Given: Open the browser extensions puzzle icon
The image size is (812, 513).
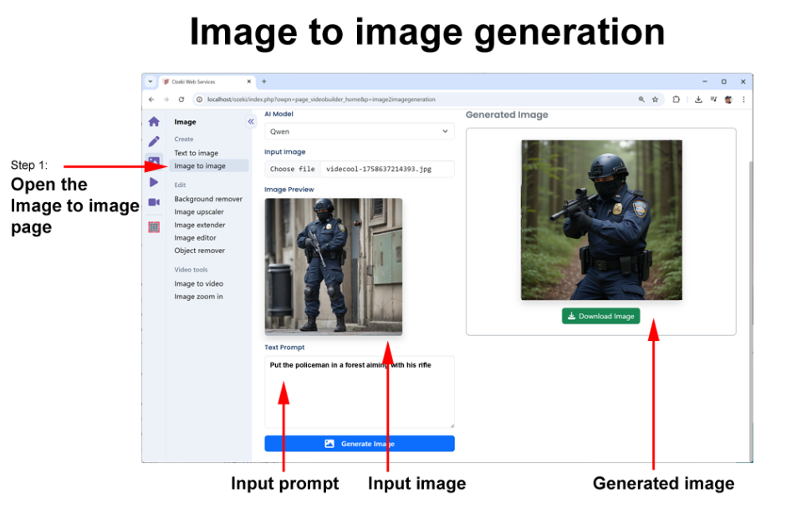Looking at the screenshot, I should click(676, 99).
